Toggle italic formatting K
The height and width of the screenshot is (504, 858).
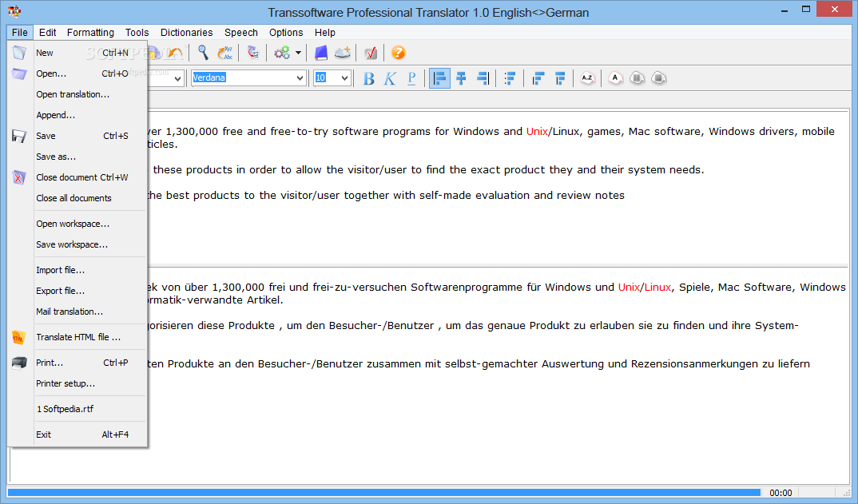click(390, 78)
